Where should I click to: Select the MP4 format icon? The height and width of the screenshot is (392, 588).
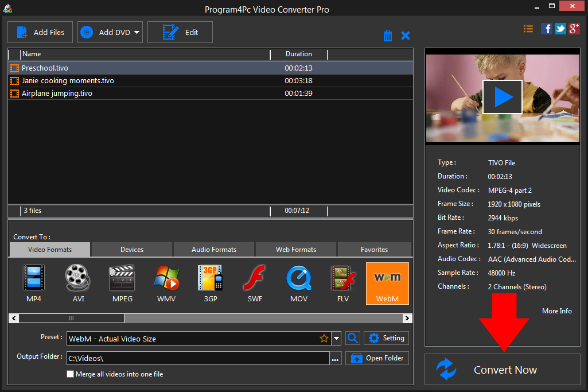(34, 283)
